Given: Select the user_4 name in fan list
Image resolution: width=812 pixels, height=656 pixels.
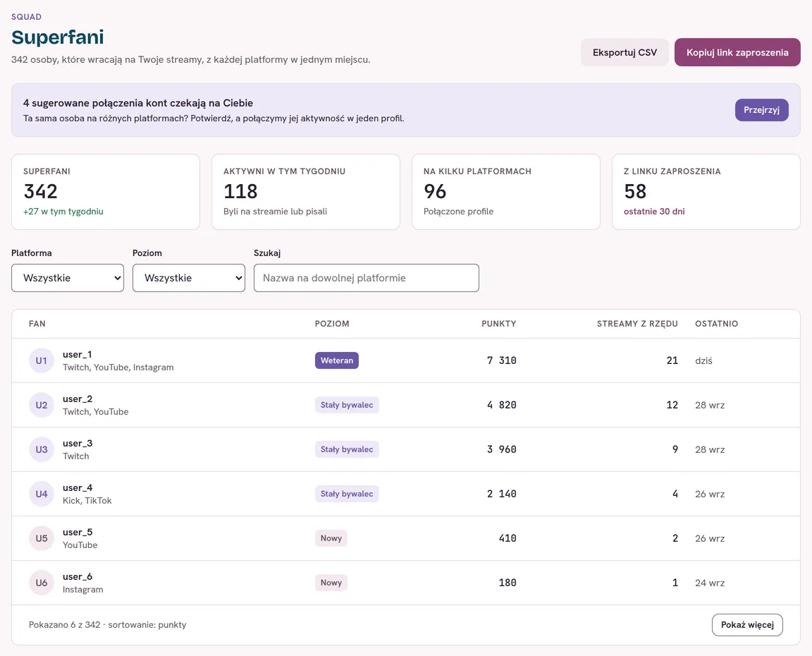Looking at the screenshot, I should (78, 488).
